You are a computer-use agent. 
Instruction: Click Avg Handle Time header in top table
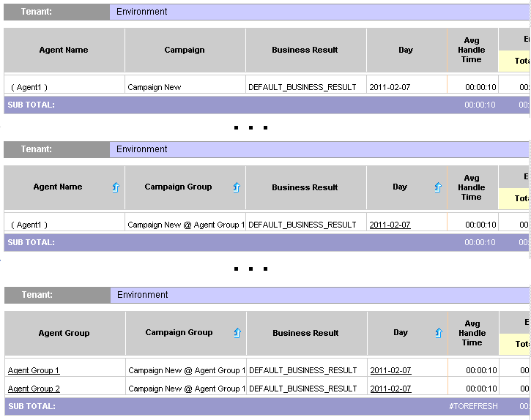[472, 50]
